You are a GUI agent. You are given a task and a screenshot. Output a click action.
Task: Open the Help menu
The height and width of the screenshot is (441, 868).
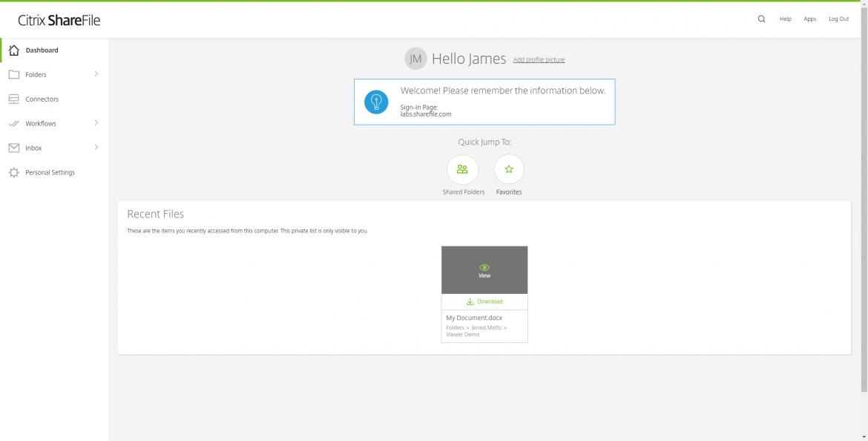(785, 19)
